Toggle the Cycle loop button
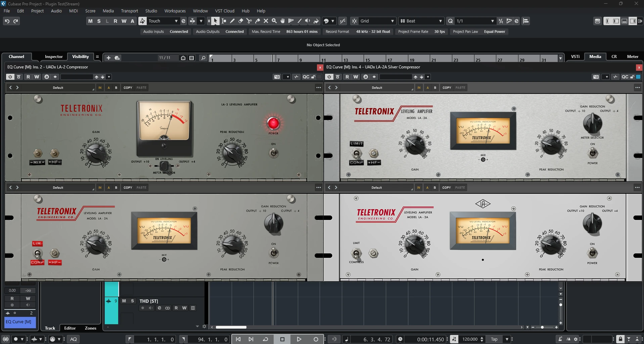644x344 pixels. [265, 339]
